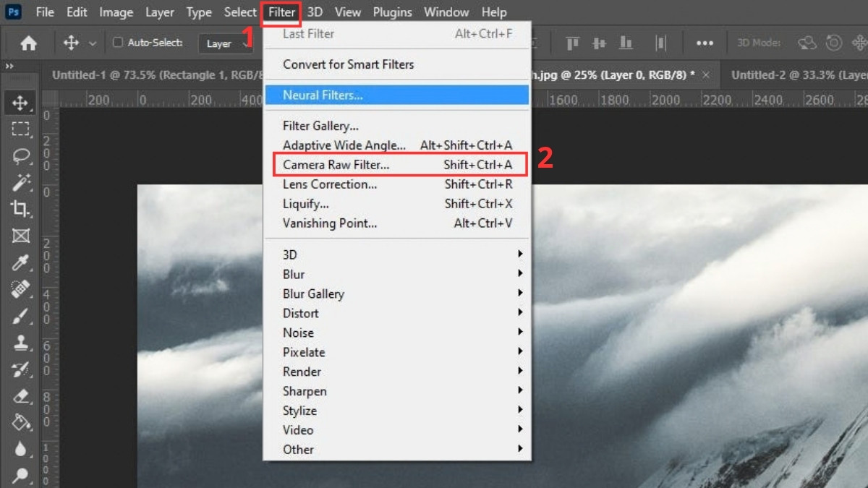The width and height of the screenshot is (868, 488).
Task: Select the Move tool in the toolbox
Action: point(20,103)
